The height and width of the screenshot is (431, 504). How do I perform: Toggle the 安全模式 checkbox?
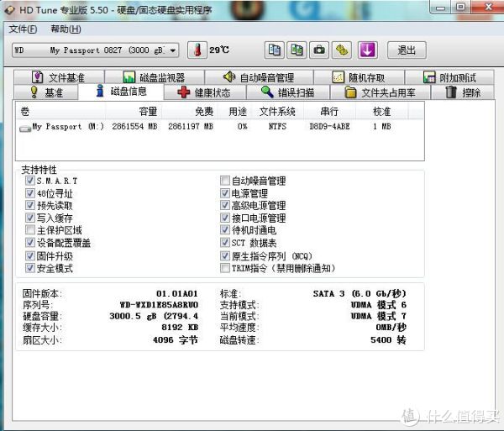click(30, 268)
